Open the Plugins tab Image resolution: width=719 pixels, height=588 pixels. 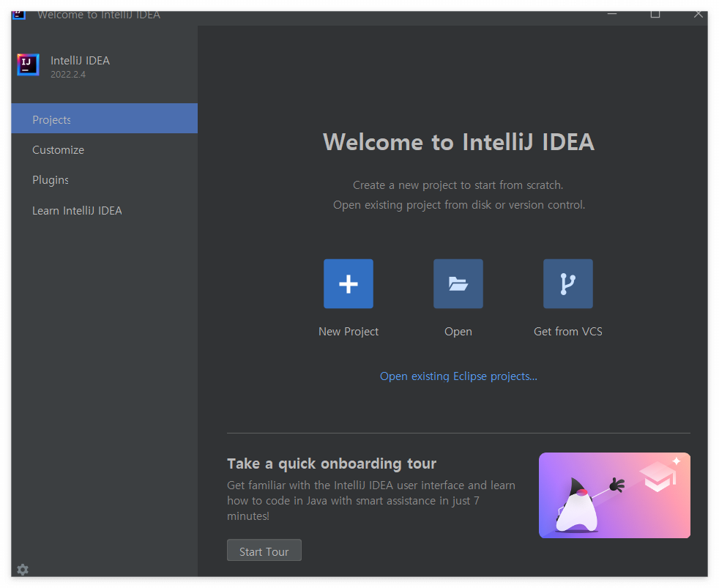point(105,180)
